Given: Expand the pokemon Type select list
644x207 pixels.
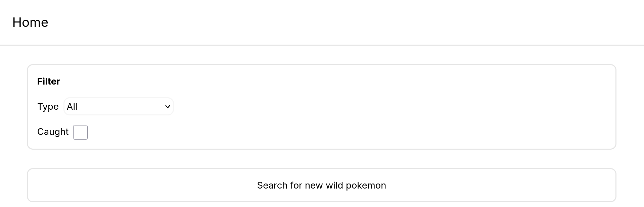Looking at the screenshot, I should (119, 107).
